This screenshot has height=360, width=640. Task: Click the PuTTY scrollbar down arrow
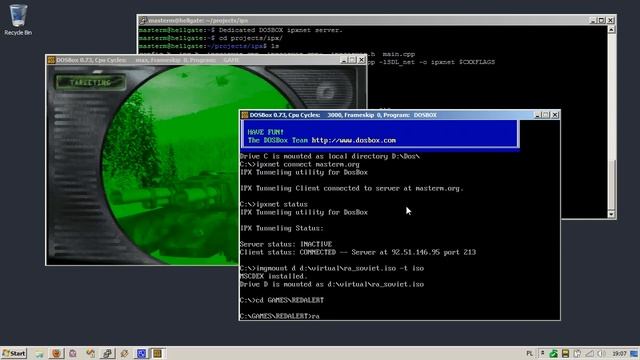pos(611,214)
